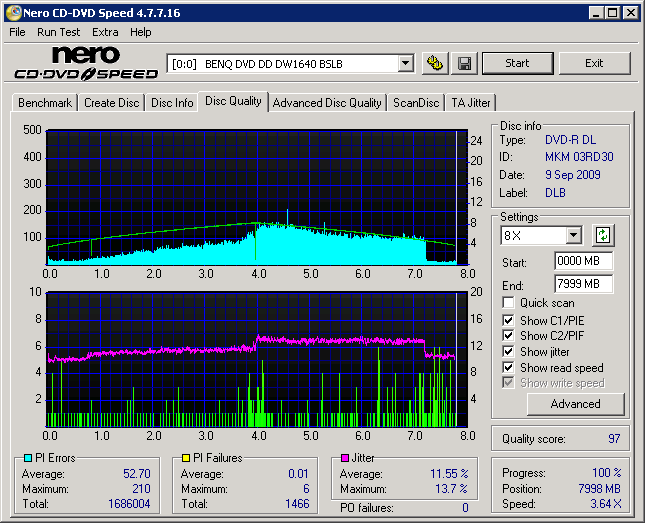Click the floppy disk save icon
Viewport: 645px width, 523px height.
click(465, 63)
